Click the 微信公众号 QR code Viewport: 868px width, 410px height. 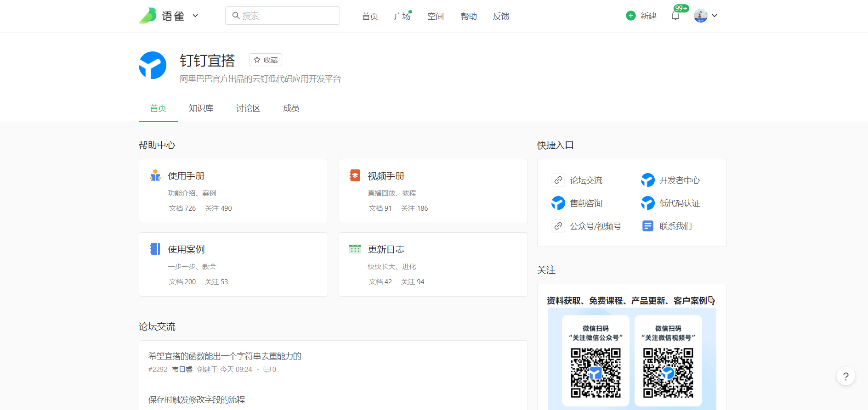point(596,373)
